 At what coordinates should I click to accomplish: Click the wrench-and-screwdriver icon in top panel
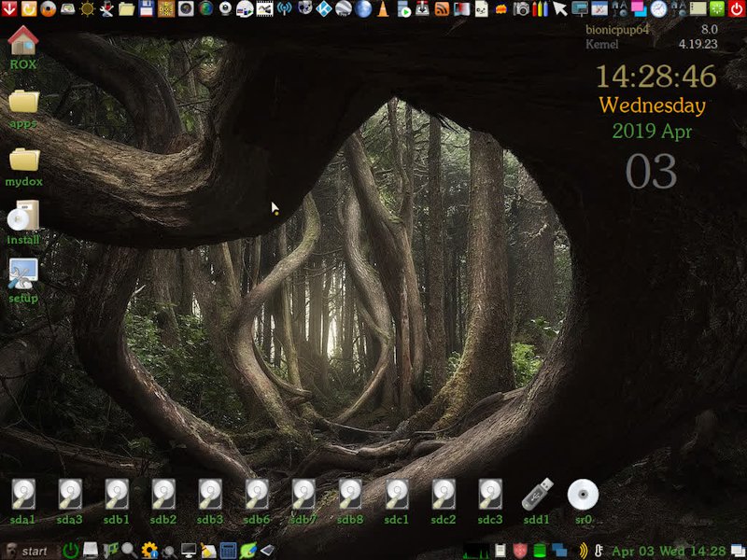click(106, 8)
